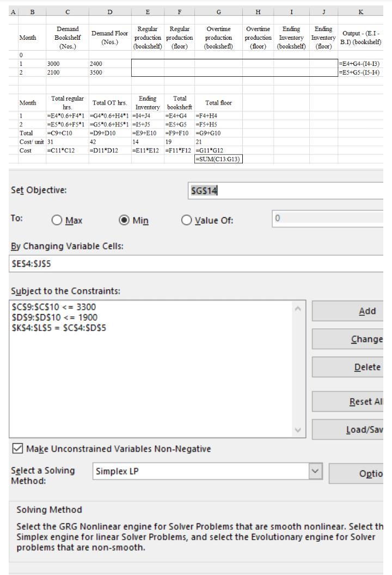Click the cost per unit 21 cell
Viewport: 392px width, 575px height.
(218, 142)
